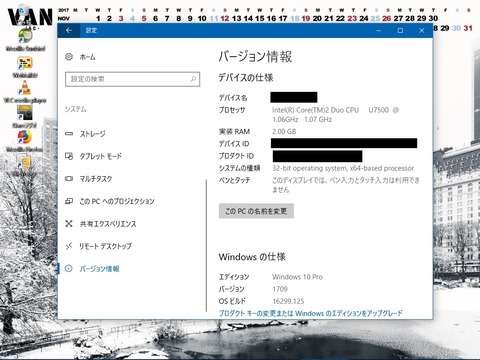Image resolution: width=480 pixels, height=360 pixels.
Task: Maximize the 設定 window
Action: tap(400, 30)
